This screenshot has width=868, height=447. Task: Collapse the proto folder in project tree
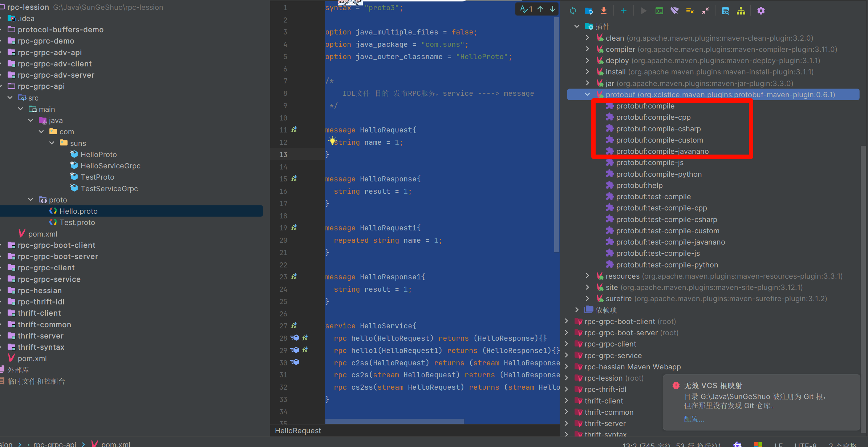click(x=31, y=200)
